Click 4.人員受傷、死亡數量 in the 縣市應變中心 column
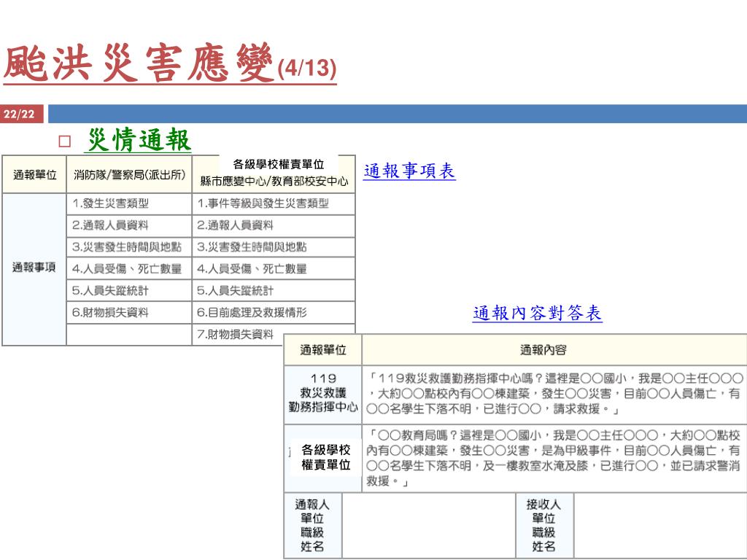Viewport: 747px width, 560px height. (x=274, y=268)
